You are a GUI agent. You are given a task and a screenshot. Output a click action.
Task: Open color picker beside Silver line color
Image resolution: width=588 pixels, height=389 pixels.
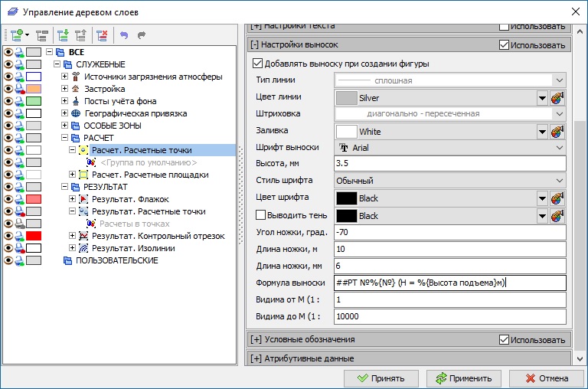click(557, 97)
